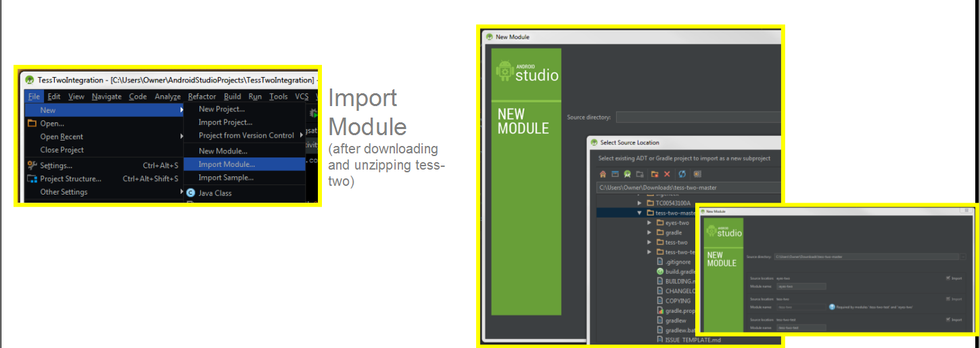Click the browse button beside Source directory
This screenshot has height=348, width=980.
click(x=963, y=257)
